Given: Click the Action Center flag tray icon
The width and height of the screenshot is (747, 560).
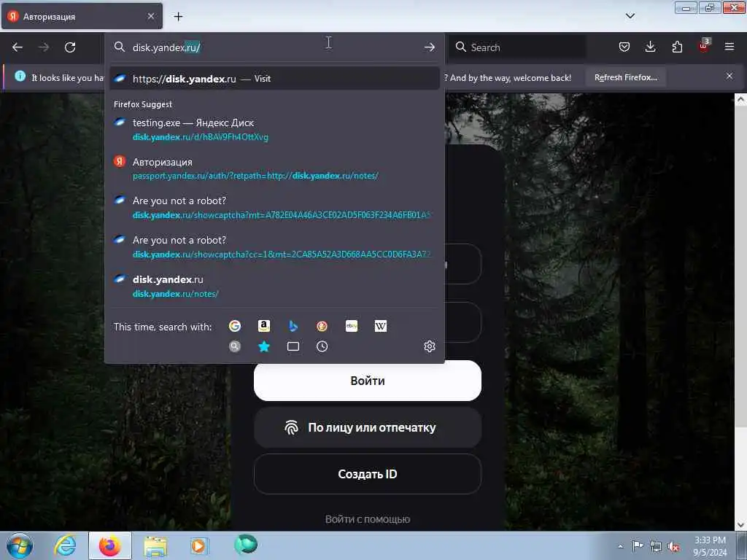Looking at the screenshot, I should point(638,546).
